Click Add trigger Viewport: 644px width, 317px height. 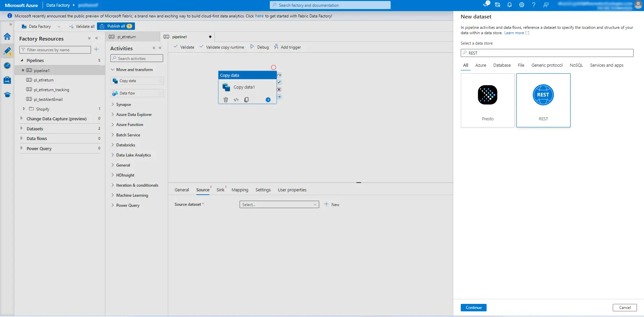point(288,47)
